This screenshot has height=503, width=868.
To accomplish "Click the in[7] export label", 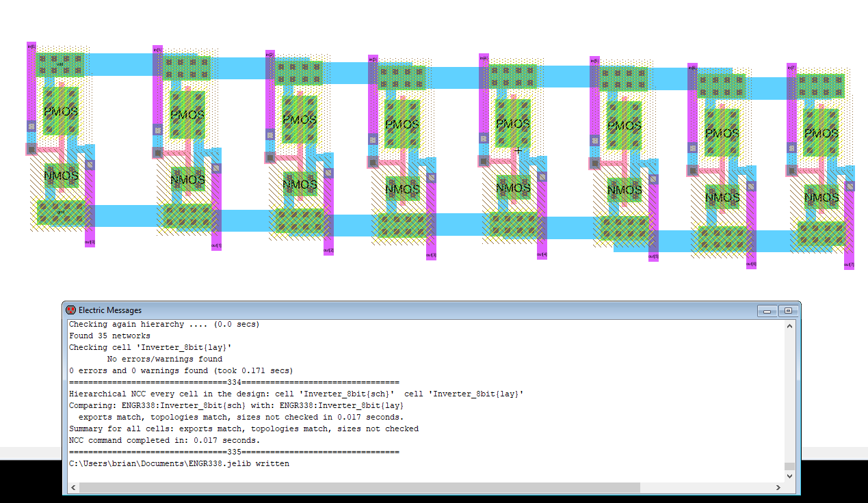I will click(x=791, y=67).
